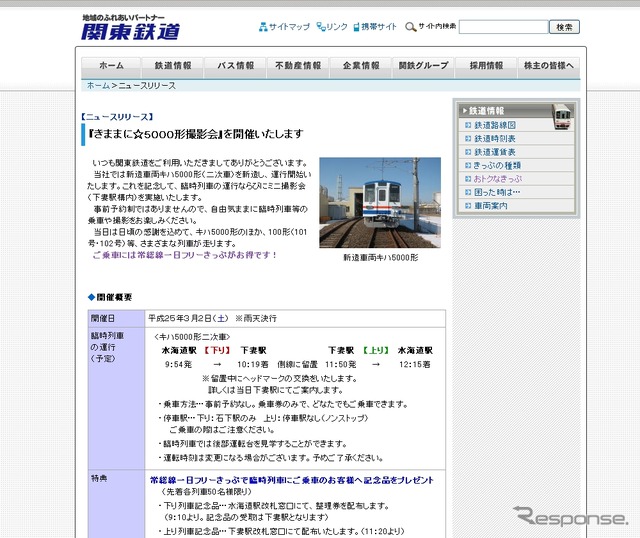The image size is (640, 538).
Task: Click the photo caption 新造車両キハ5000形
Action: [380, 258]
